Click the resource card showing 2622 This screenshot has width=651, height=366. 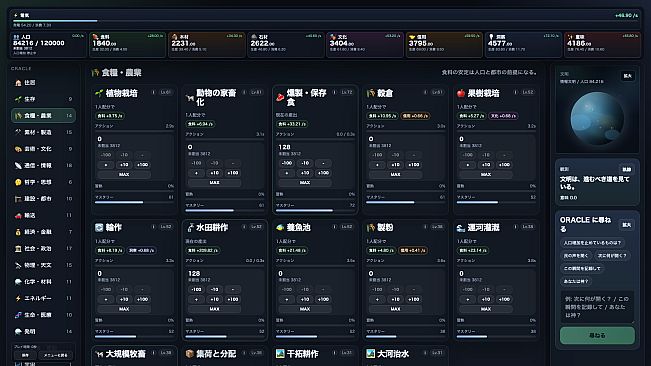[286, 45]
